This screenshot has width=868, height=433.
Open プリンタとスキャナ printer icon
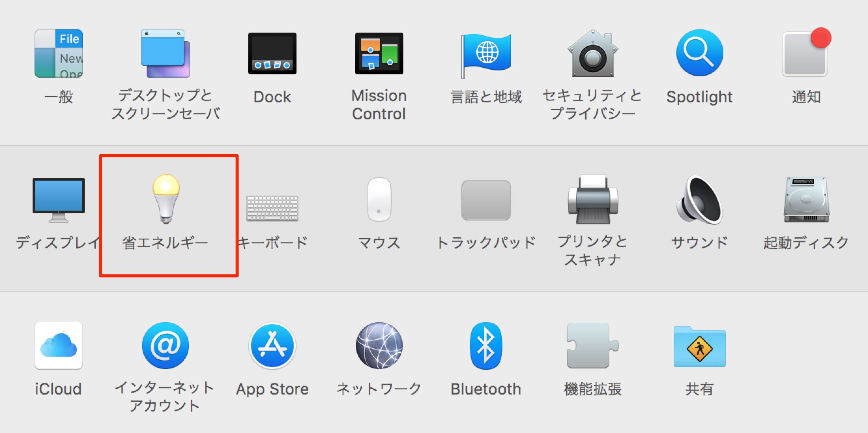click(593, 199)
